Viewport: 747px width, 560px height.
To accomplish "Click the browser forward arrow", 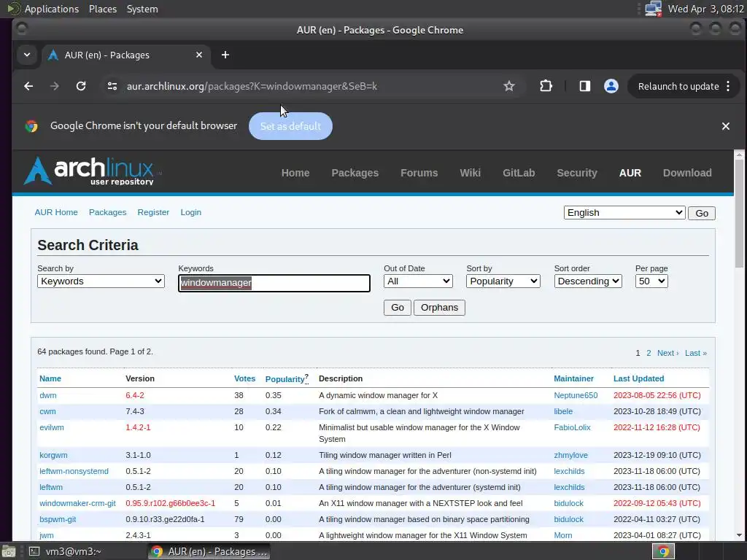I will pos(55,86).
